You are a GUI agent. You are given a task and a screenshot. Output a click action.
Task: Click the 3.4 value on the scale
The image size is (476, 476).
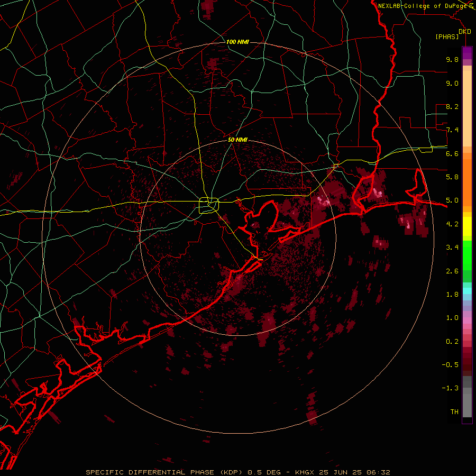click(452, 248)
